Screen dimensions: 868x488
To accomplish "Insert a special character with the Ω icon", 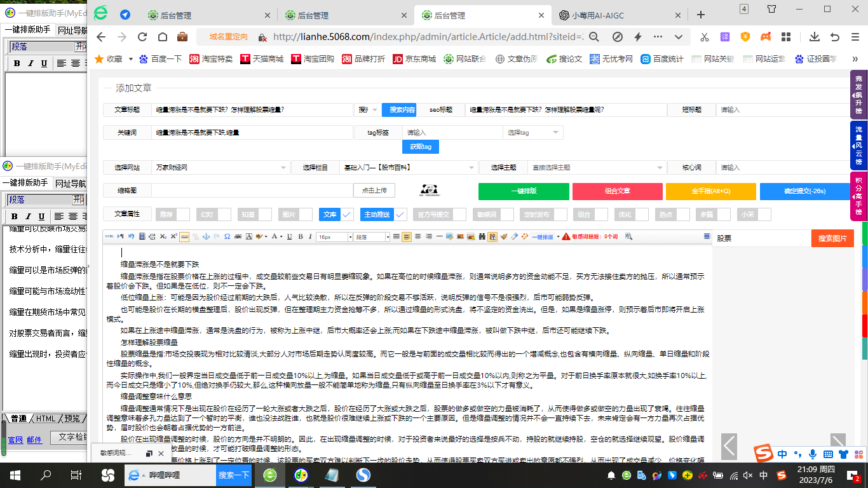I will click(x=228, y=236).
